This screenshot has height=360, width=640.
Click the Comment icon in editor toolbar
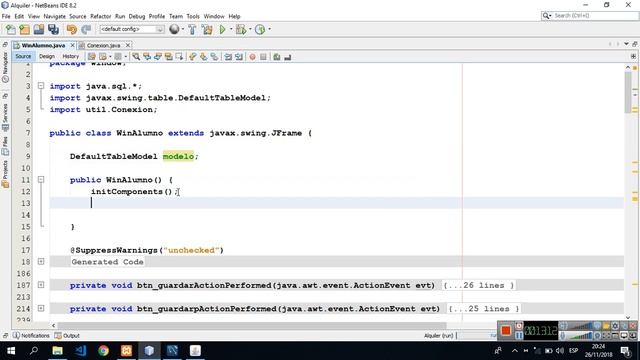pyautogui.click(x=277, y=57)
